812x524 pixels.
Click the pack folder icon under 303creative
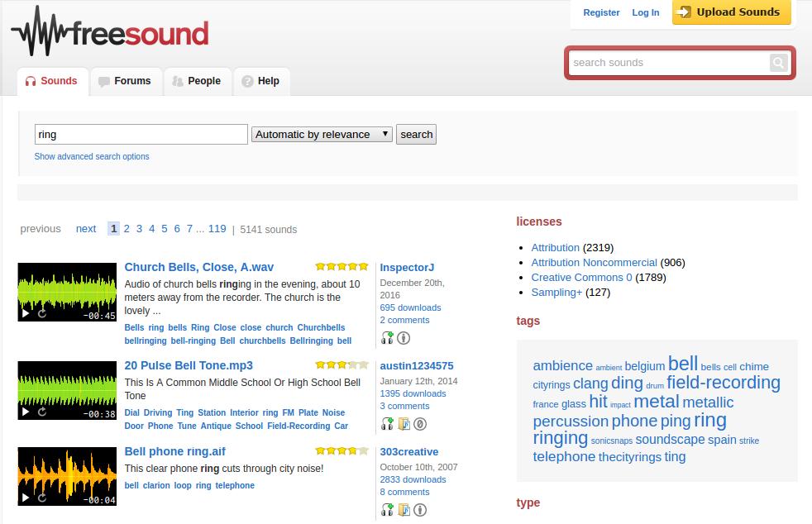pos(404,510)
